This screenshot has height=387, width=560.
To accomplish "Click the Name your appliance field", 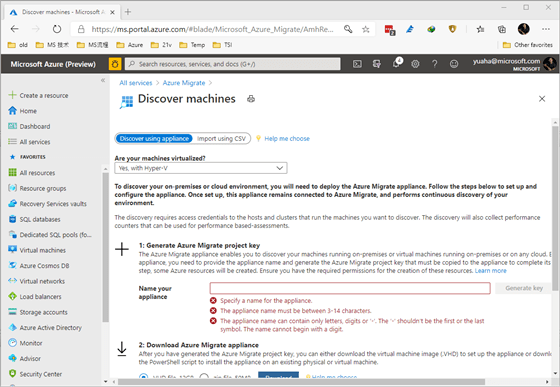I will (x=350, y=288).
